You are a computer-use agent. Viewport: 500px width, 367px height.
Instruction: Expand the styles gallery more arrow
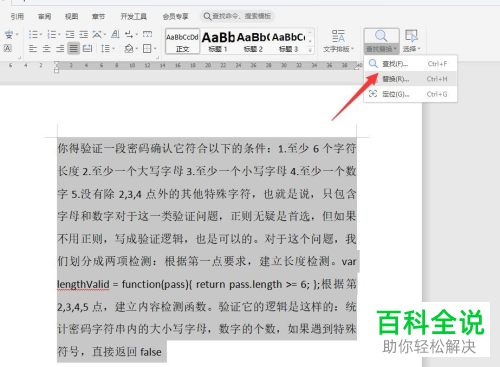tap(310, 50)
